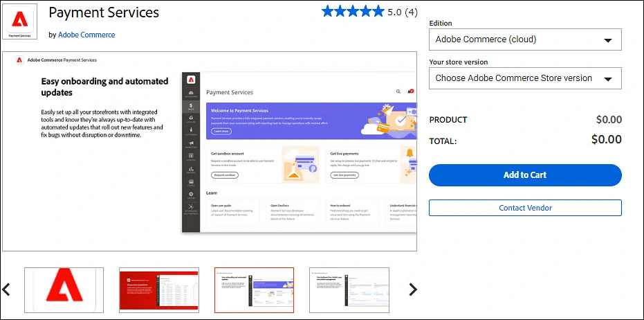Click the Payment Services page title
The image size is (644, 320).
[x=104, y=12]
